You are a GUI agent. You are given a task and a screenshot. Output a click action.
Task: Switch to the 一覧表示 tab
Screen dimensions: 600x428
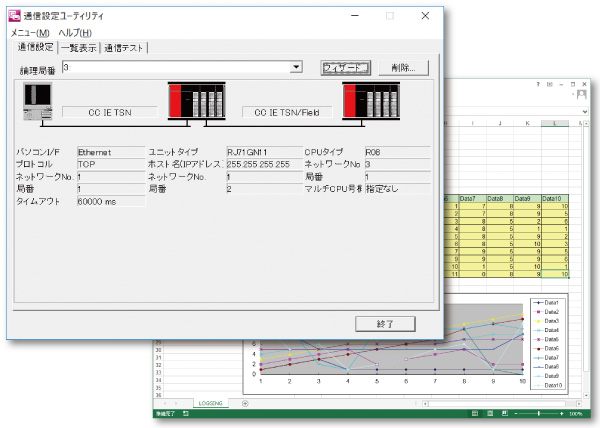click(78, 47)
